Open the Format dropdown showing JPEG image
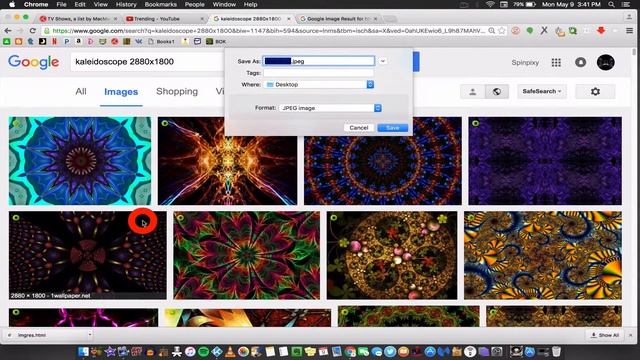Image resolution: width=640 pixels, height=360 pixels. (x=331, y=108)
